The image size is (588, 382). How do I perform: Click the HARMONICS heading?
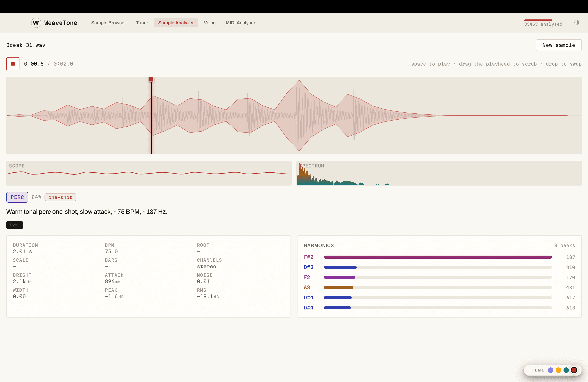tap(319, 245)
